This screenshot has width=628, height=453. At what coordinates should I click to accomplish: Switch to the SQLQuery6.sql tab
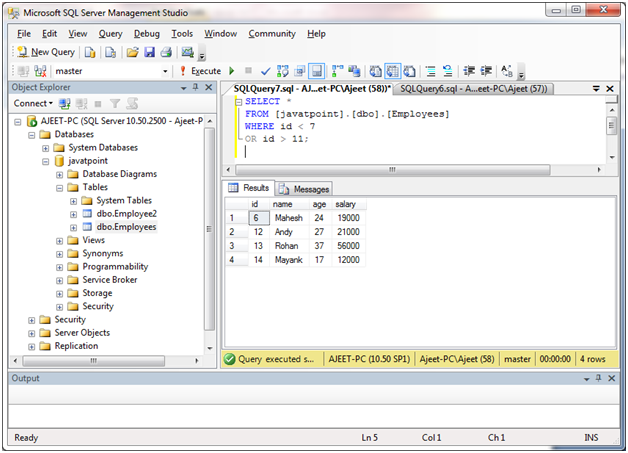point(473,89)
